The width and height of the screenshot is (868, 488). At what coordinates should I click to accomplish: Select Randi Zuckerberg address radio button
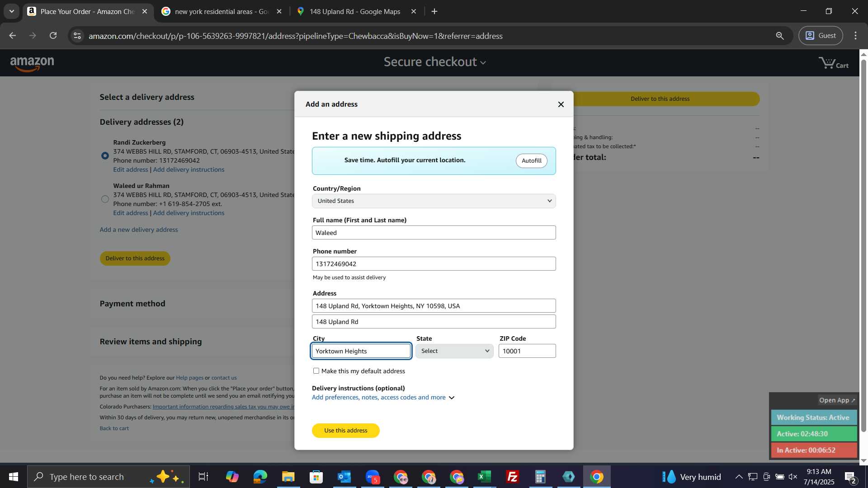105,156
